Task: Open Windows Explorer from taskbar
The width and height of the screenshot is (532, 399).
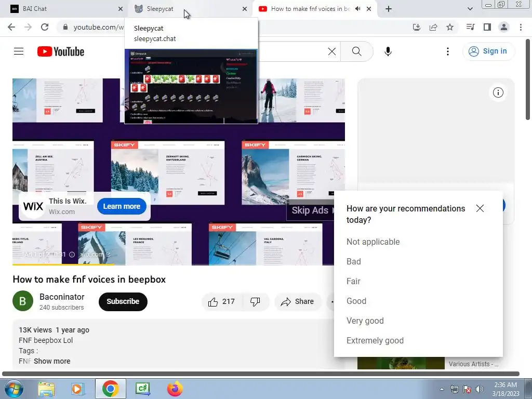Action: [46, 389]
